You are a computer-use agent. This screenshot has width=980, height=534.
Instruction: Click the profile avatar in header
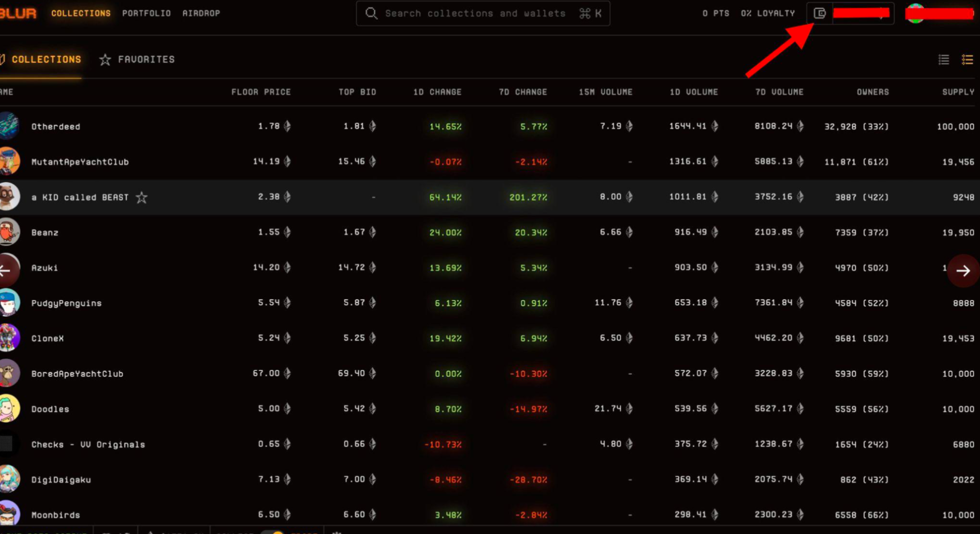tap(915, 13)
